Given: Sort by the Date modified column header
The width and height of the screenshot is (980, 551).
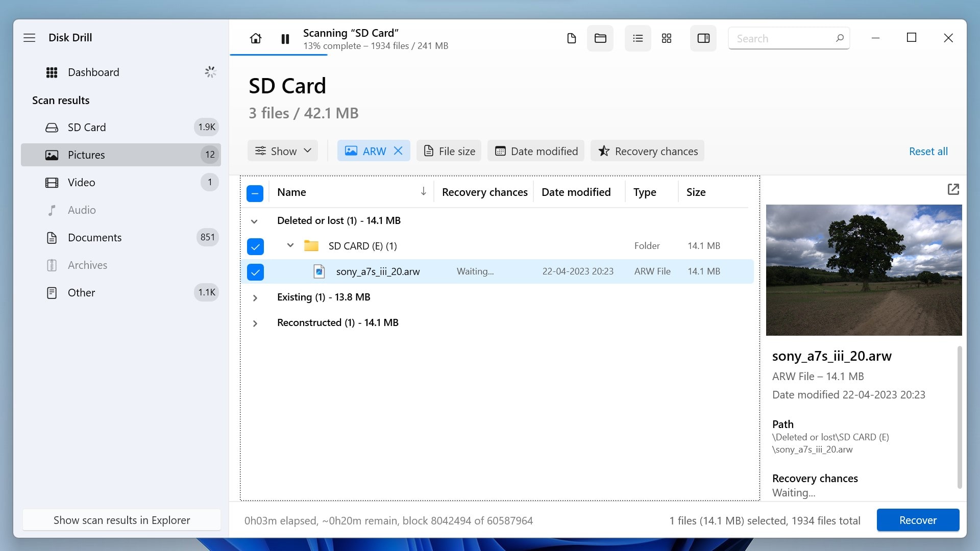Looking at the screenshot, I should tap(576, 192).
